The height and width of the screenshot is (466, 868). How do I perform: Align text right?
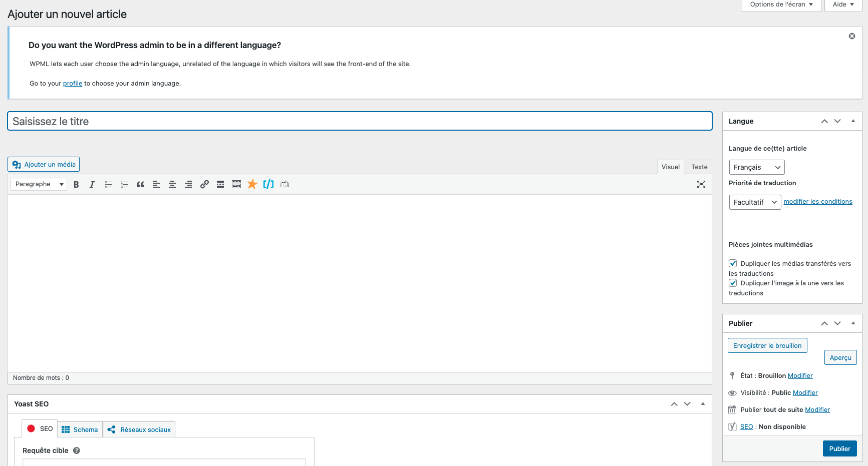[188, 184]
